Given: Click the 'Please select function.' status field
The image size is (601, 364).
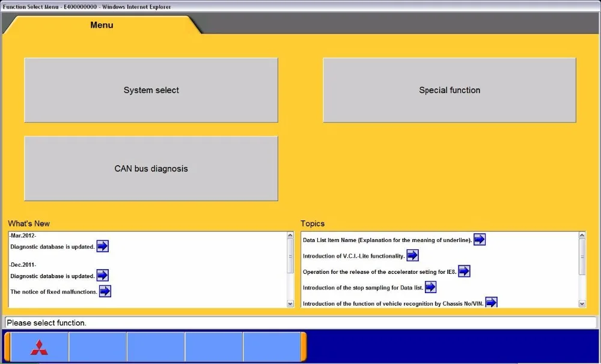Looking at the screenshot, I should coord(300,323).
